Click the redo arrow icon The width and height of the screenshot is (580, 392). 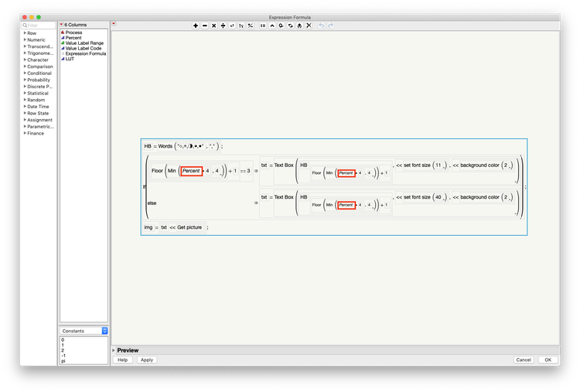pos(331,26)
